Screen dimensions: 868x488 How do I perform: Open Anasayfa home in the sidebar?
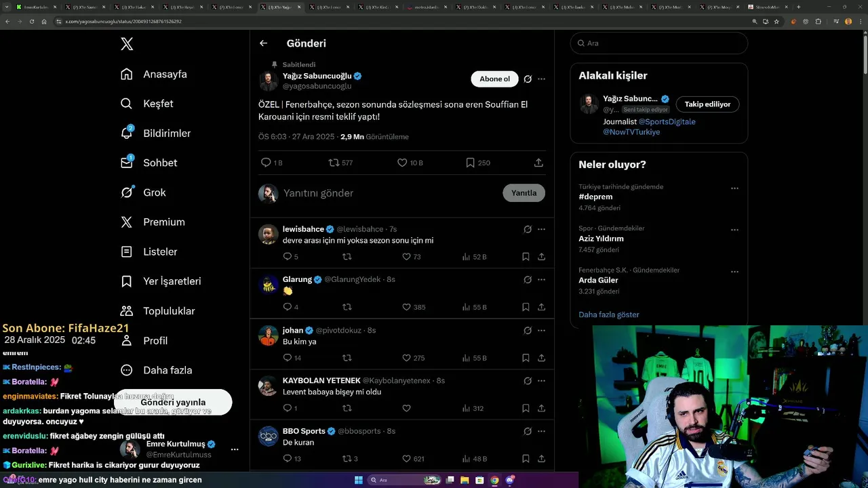(x=154, y=74)
